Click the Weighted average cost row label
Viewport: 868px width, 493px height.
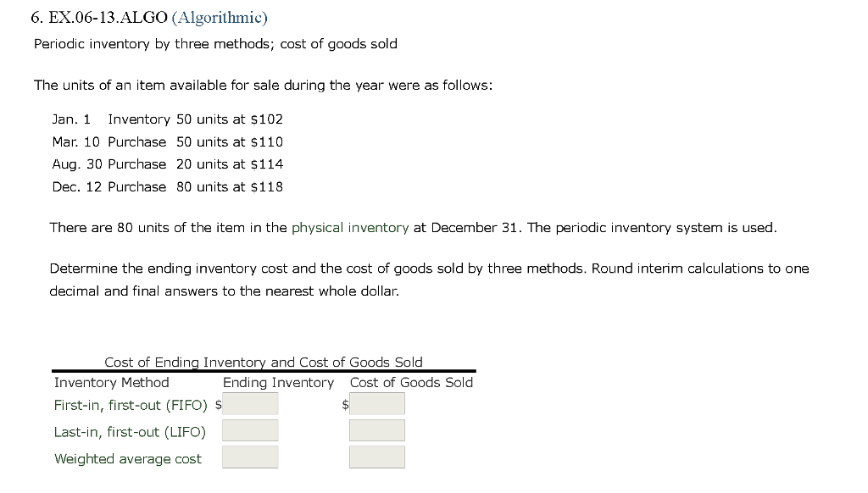[127, 458]
